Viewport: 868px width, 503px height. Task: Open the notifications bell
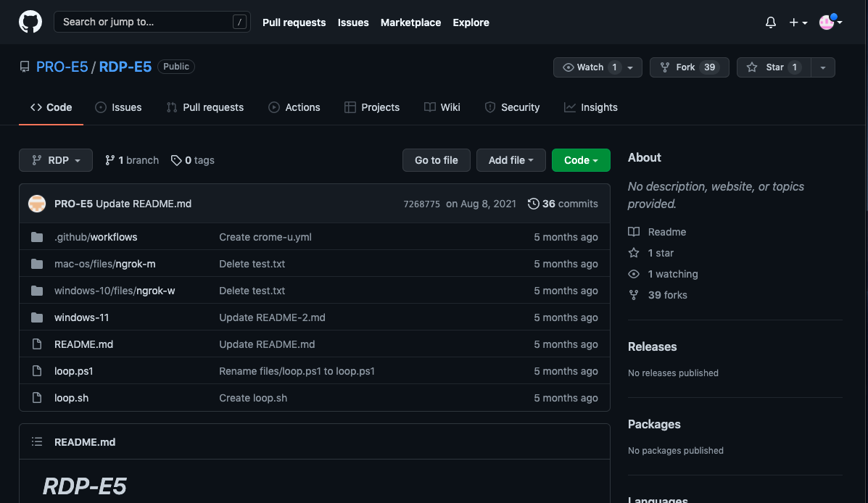pos(771,22)
